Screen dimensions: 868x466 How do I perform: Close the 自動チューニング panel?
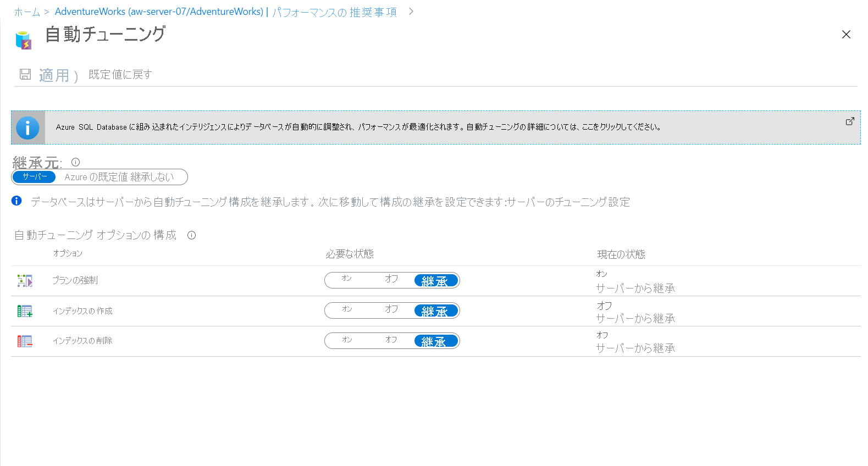coord(846,35)
